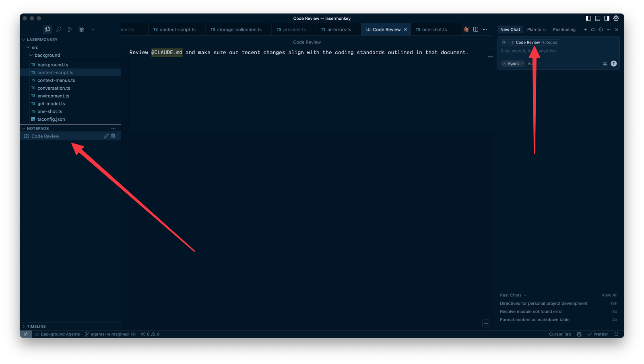Switch to the New Chat tab
Viewport: 644px width, 364px height.
510,29
